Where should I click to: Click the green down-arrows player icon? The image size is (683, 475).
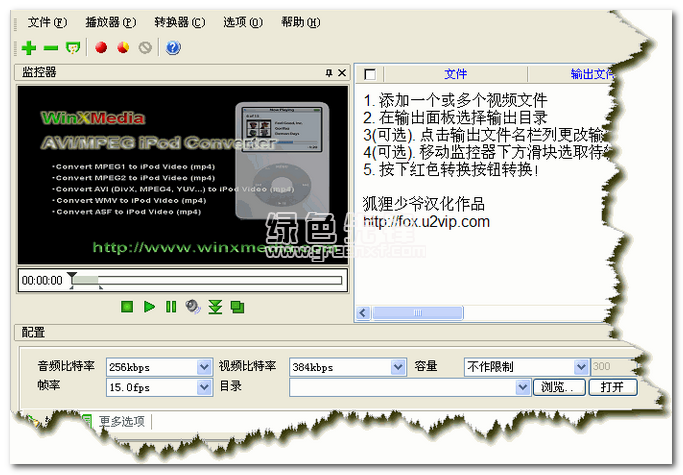point(215,307)
